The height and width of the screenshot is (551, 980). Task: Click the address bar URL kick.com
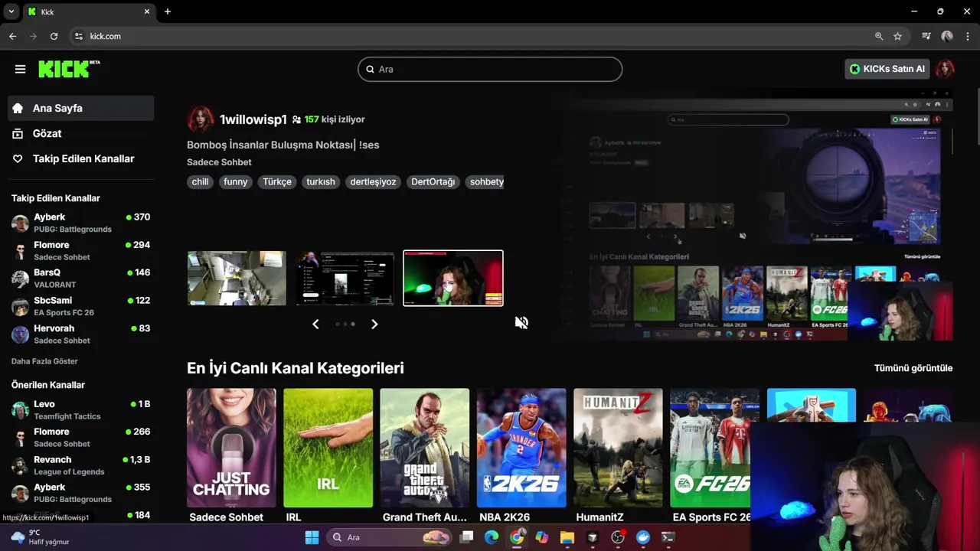pos(105,36)
